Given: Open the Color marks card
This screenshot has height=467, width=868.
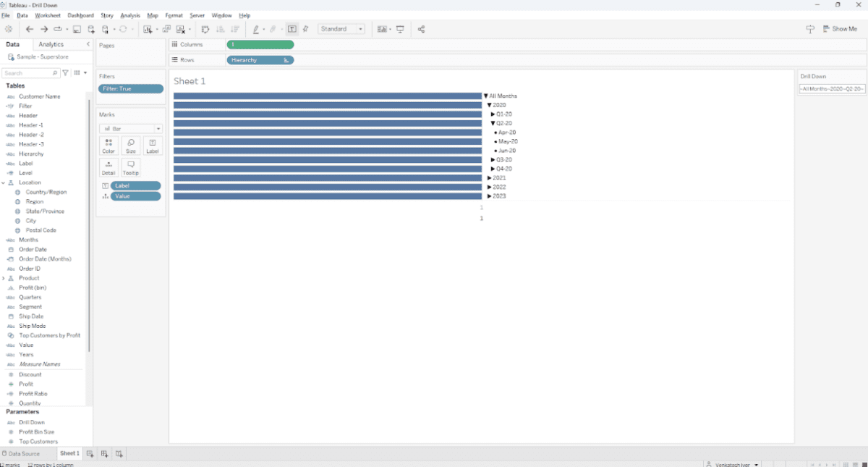Looking at the screenshot, I should click(x=109, y=146).
